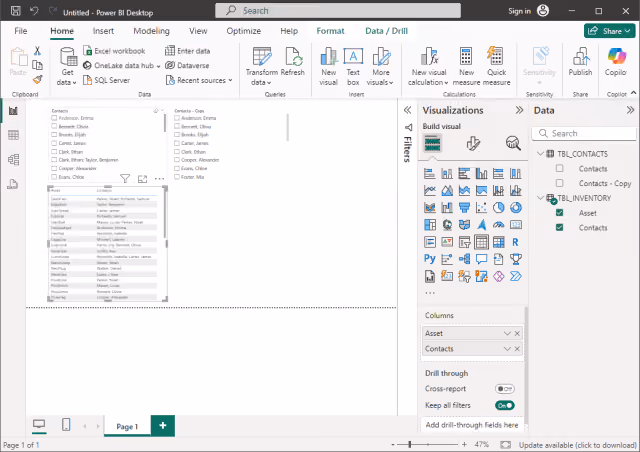Open the Format tab
640x452 pixels.
click(330, 31)
